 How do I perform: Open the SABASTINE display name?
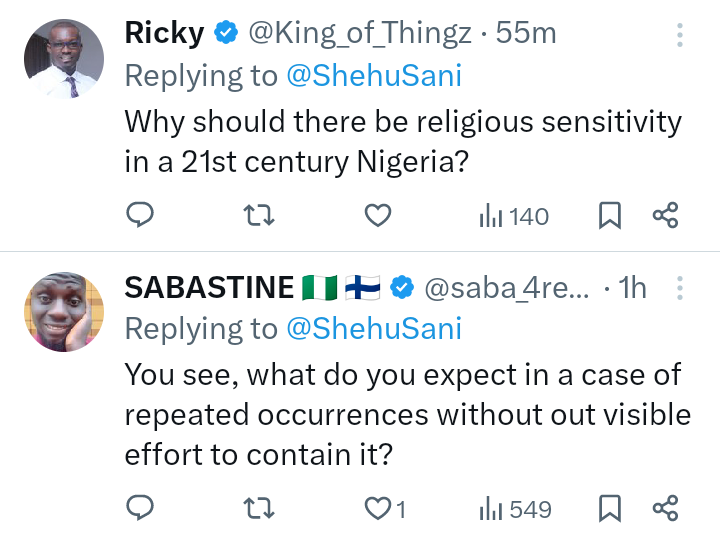point(208,288)
